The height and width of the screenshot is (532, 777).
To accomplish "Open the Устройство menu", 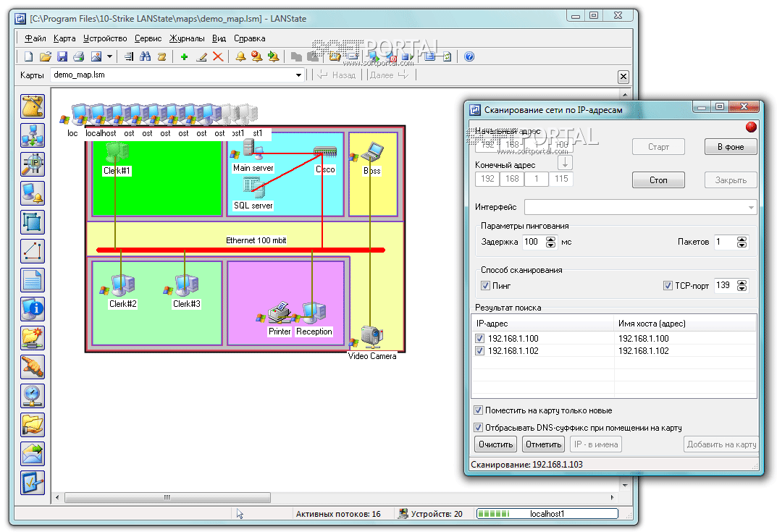I will [105, 38].
